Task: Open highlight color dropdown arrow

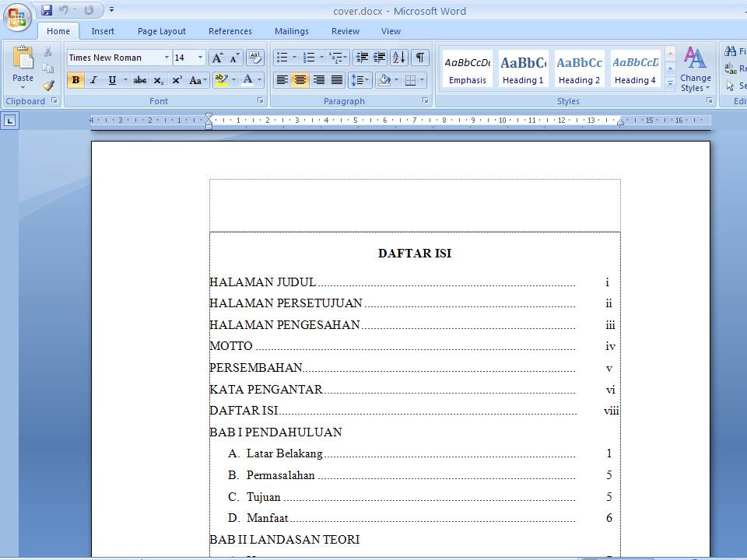Action: 233,80
